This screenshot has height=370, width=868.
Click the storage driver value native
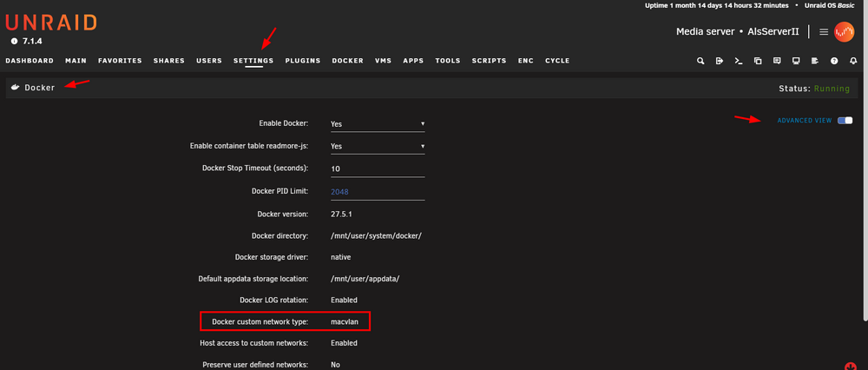tap(341, 257)
